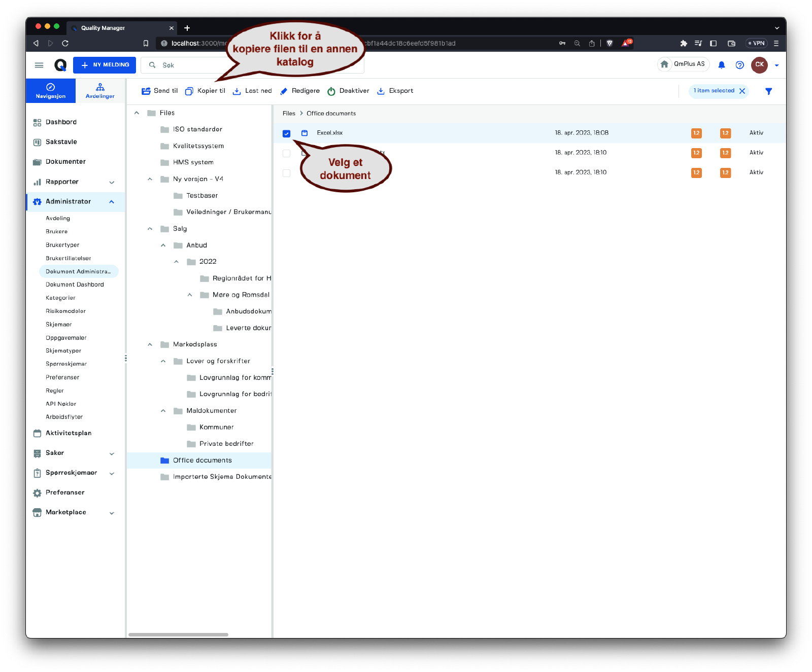This screenshot has height=672, width=812.
Task: Collapse the Administrator menu section
Action: 112,202
